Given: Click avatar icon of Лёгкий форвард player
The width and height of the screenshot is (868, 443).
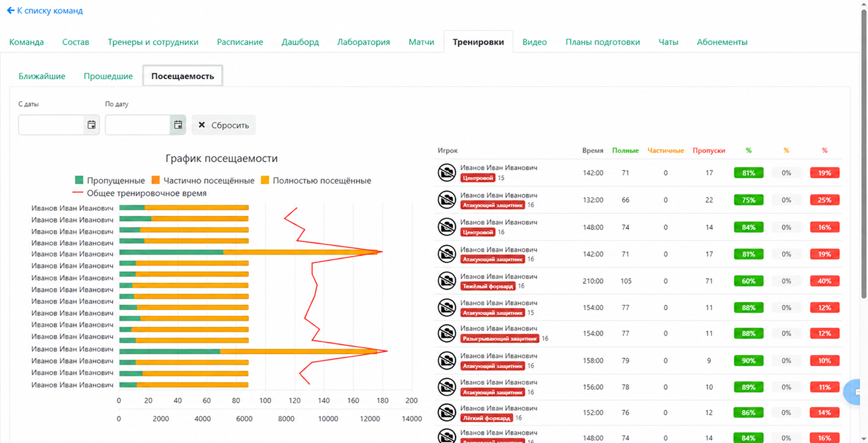Looking at the screenshot, I should (x=447, y=414).
